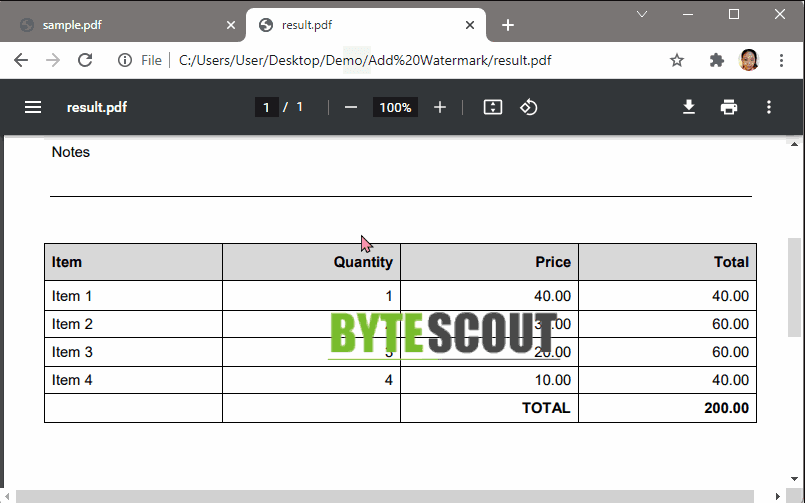Open a new browser tab

(508, 25)
